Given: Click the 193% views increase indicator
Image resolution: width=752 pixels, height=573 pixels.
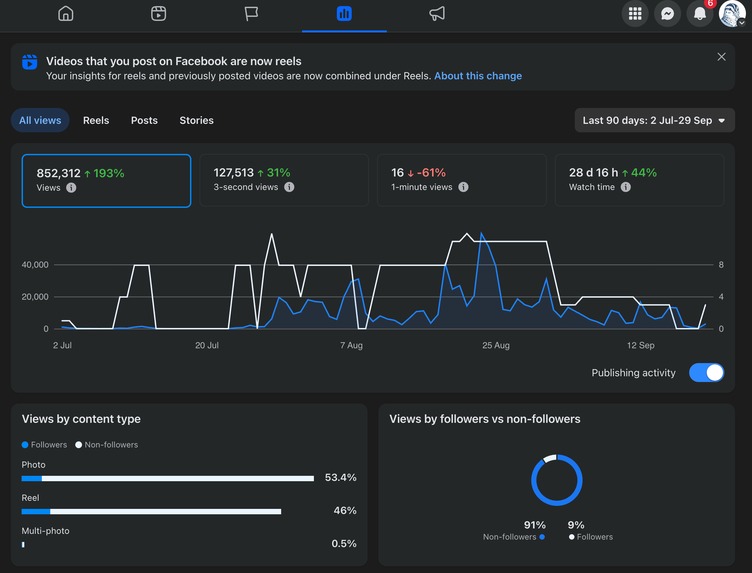Looking at the screenshot, I should [104, 174].
